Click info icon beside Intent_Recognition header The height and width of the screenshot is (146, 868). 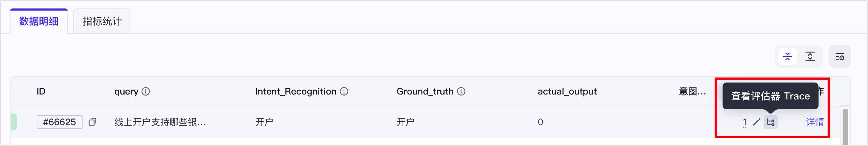pyautogui.click(x=344, y=92)
